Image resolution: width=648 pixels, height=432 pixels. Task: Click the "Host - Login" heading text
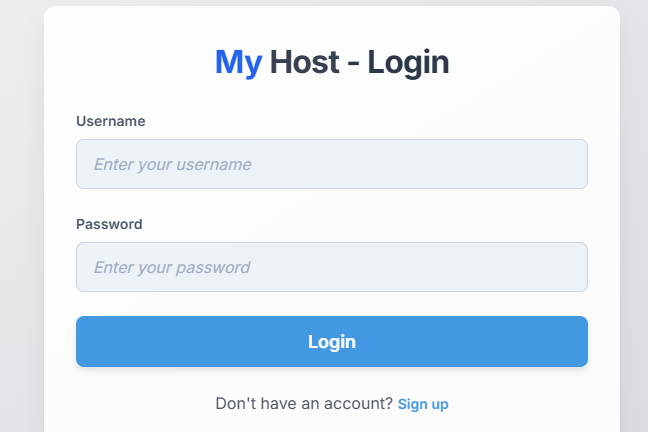[359, 63]
